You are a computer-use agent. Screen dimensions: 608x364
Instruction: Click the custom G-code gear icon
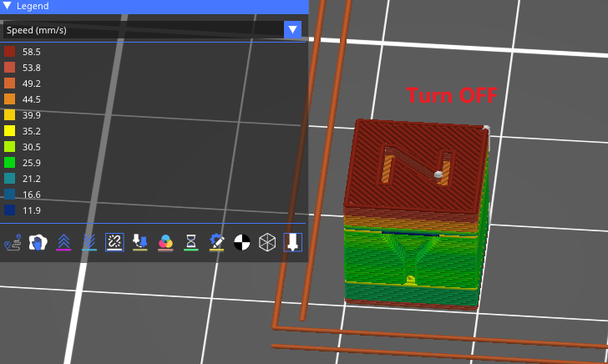pos(217,243)
